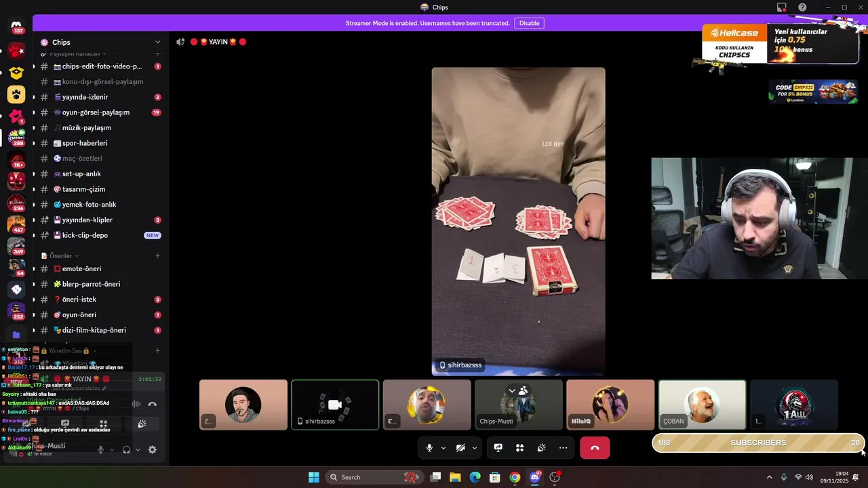Toggle noise suppression waveform icon
The image size is (868, 488).
(x=136, y=404)
